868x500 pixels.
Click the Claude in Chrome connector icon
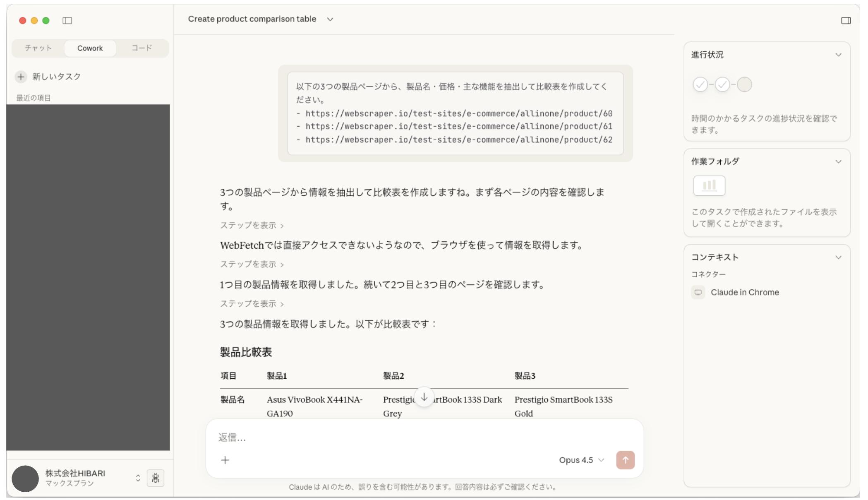coord(698,292)
